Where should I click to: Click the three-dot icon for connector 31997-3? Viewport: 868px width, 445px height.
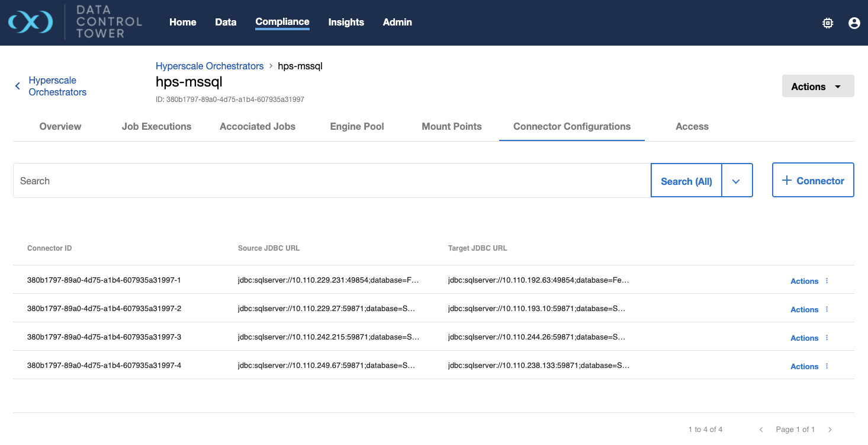pyautogui.click(x=827, y=338)
